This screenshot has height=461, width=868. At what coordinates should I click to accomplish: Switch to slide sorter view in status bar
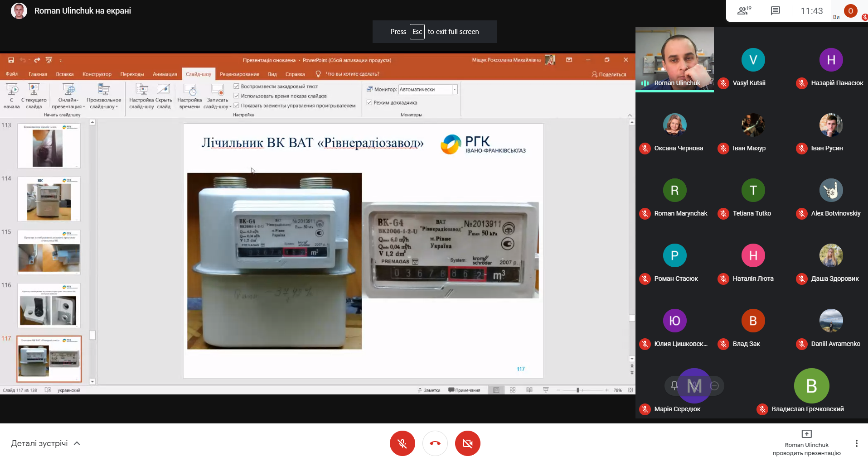513,389
